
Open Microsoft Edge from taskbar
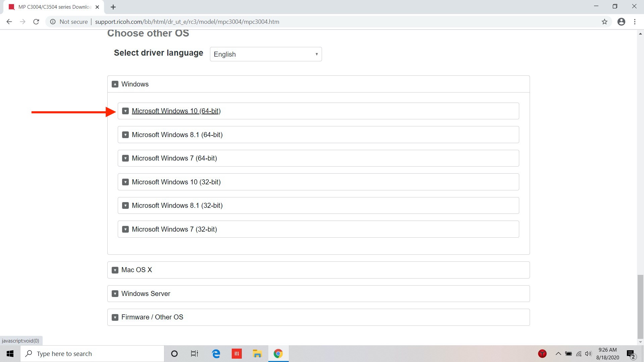pos(216,354)
